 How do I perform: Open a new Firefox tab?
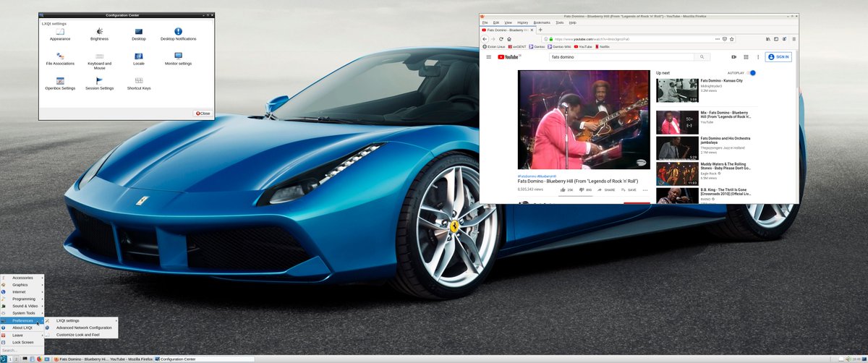pyautogui.click(x=540, y=30)
